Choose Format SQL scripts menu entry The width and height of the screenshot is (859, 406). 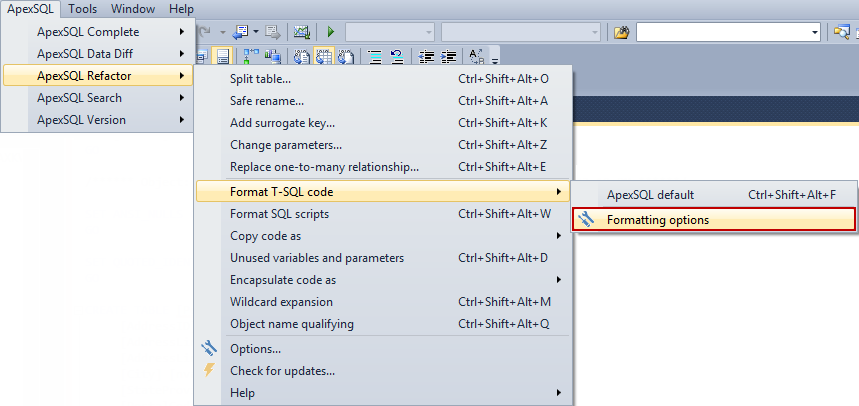pos(382,214)
